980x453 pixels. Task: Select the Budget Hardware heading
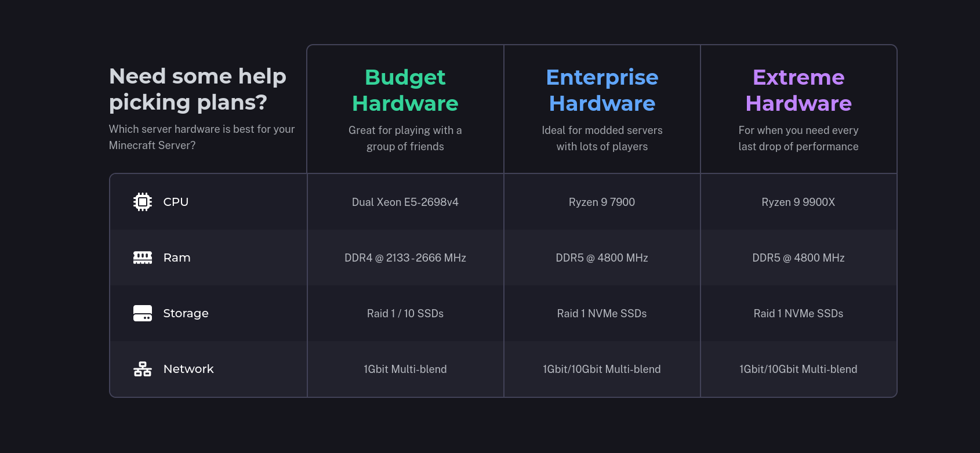(x=405, y=90)
